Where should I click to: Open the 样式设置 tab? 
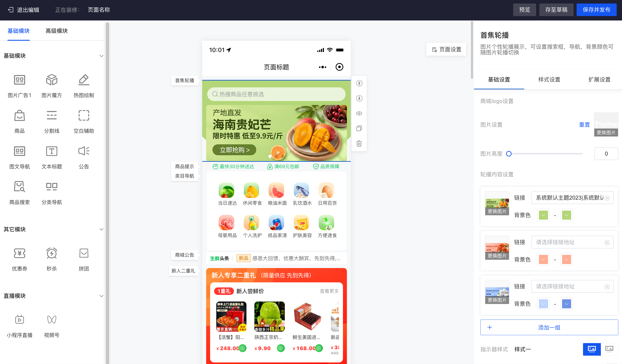[549, 80]
